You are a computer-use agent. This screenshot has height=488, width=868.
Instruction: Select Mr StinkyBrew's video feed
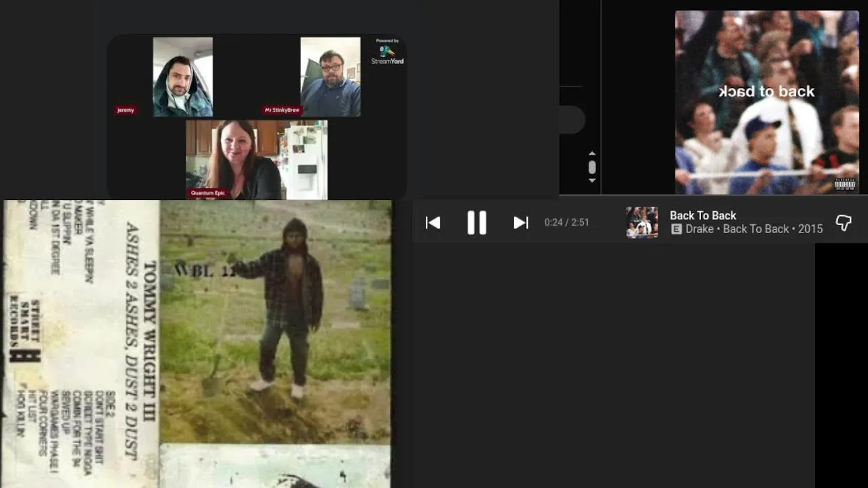coord(330,77)
